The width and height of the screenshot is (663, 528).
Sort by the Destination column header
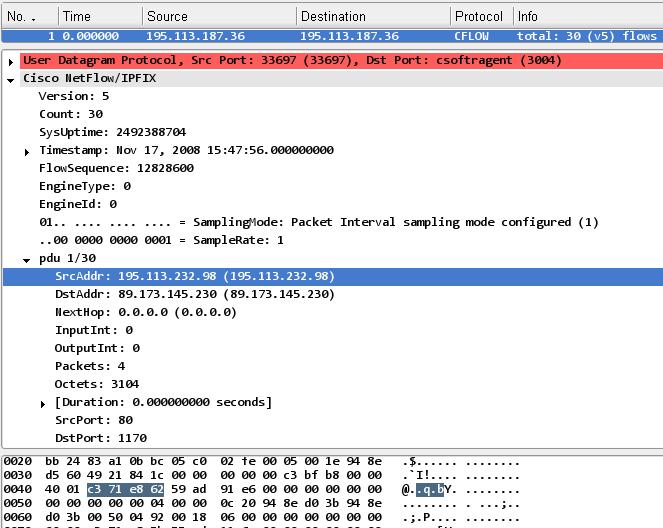373,17
